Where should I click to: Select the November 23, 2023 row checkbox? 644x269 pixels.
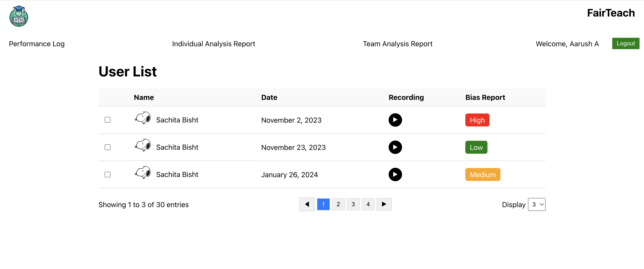108,147
